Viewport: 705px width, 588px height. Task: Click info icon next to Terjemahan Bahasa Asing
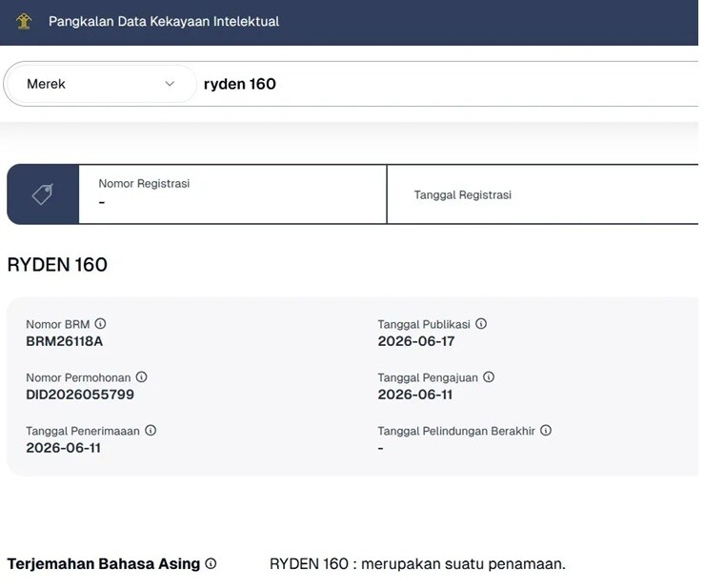pyautogui.click(x=211, y=563)
